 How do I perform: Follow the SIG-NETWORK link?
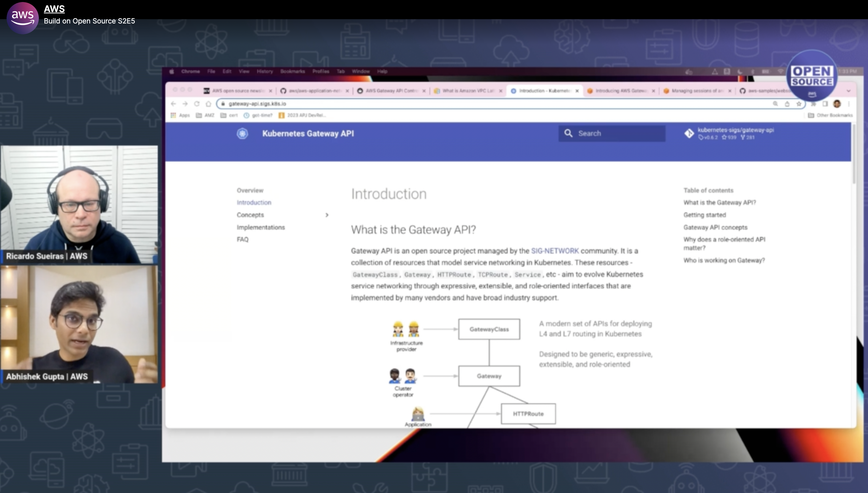click(555, 251)
